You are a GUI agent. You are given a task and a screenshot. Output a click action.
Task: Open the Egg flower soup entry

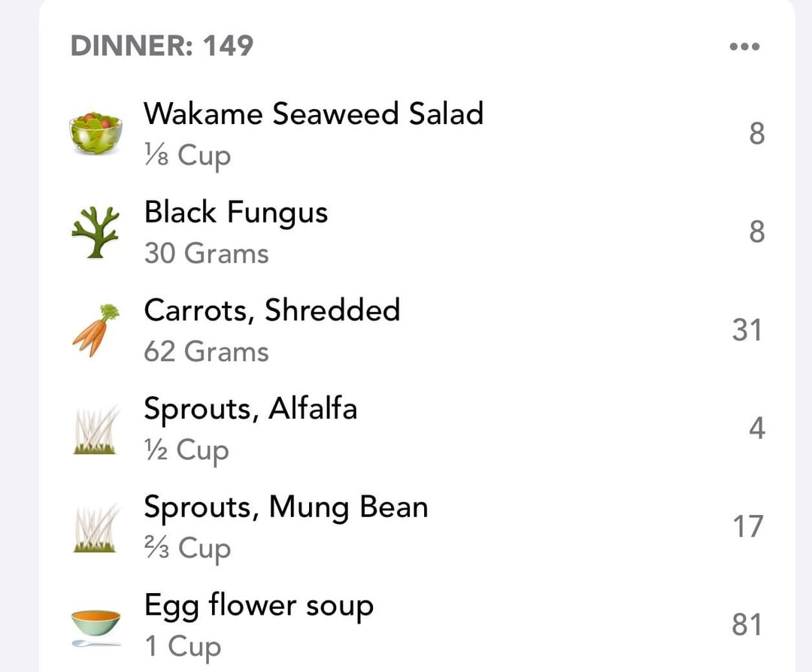(x=417, y=625)
